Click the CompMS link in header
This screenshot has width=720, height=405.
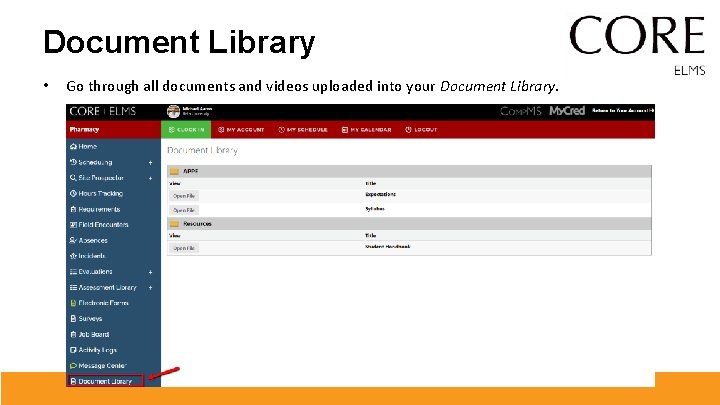point(521,111)
